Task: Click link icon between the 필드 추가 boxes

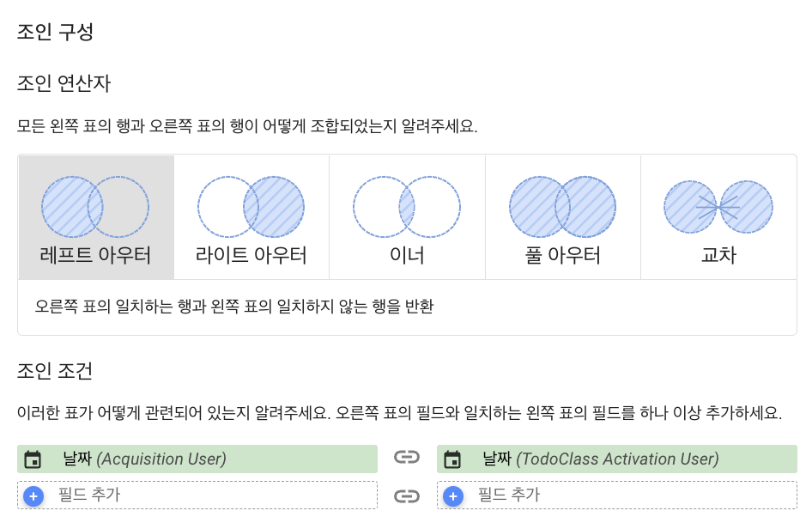Action: click(x=407, y=496)
